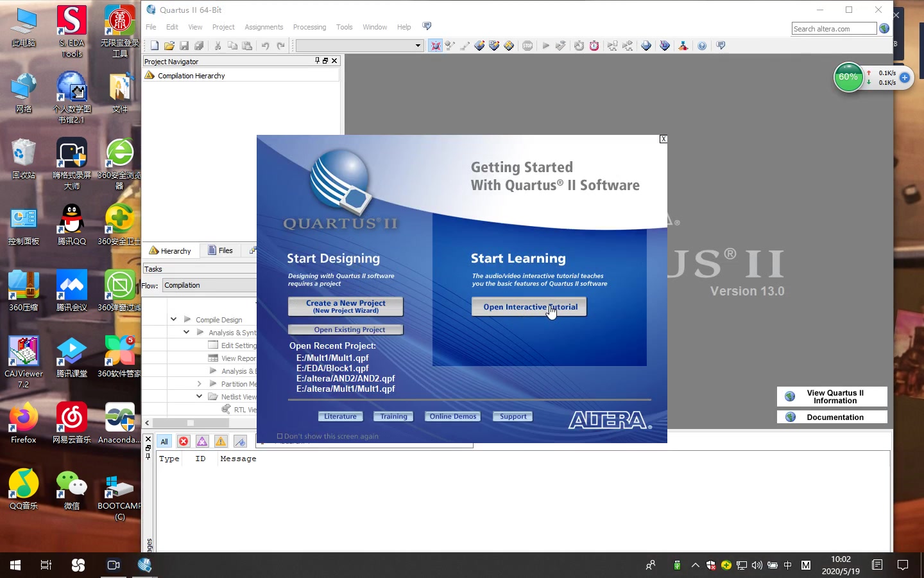The image size is (924, 578).
Task: Toggle critical warning purple triangle filter
Action: (202, 441)
